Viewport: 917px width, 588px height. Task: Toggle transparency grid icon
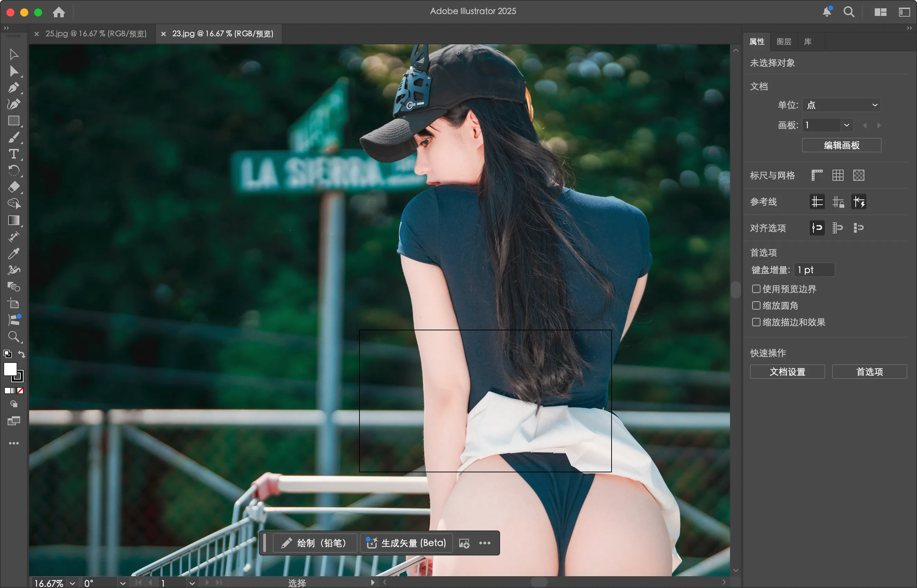pos(858,175)
